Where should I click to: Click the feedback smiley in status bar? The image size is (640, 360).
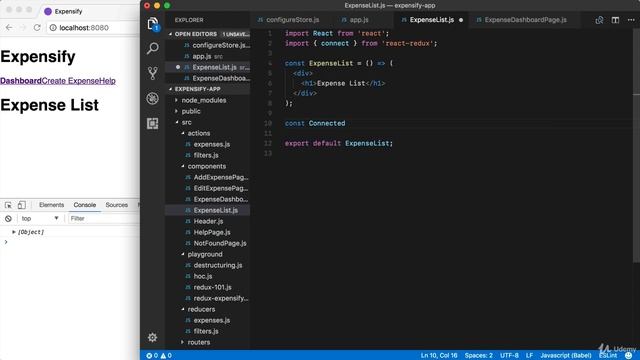click(628, 356)
